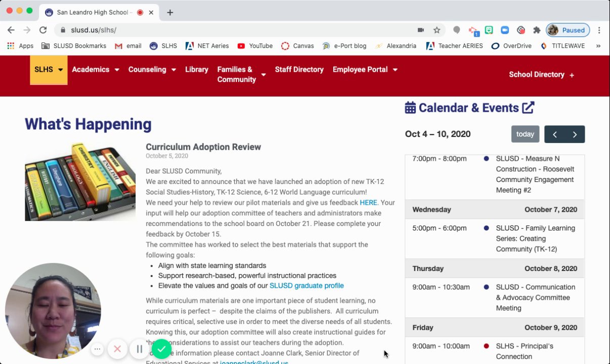Open the SLHS bookmark

tap(163, 46)
